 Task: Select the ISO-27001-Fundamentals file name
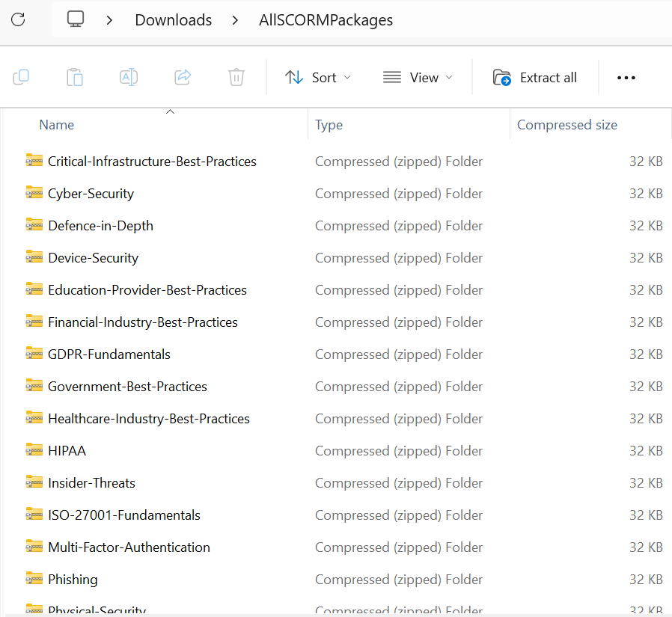pyautogui.click(x=124, y=515)
